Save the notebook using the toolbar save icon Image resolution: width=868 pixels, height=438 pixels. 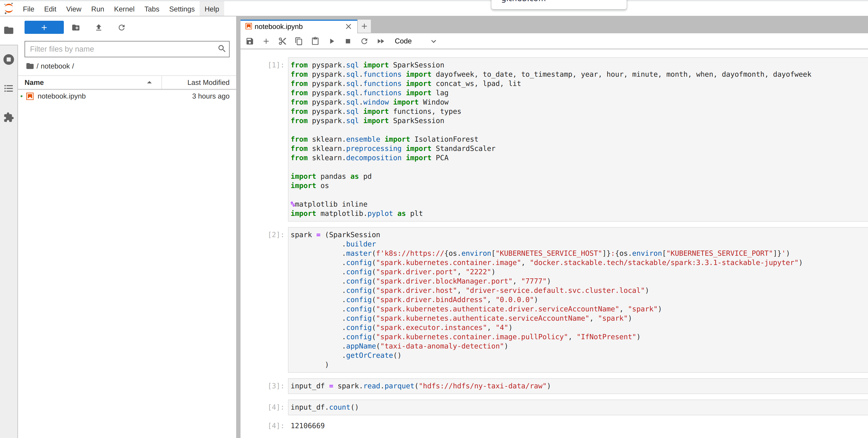click(x=249, y=41)
